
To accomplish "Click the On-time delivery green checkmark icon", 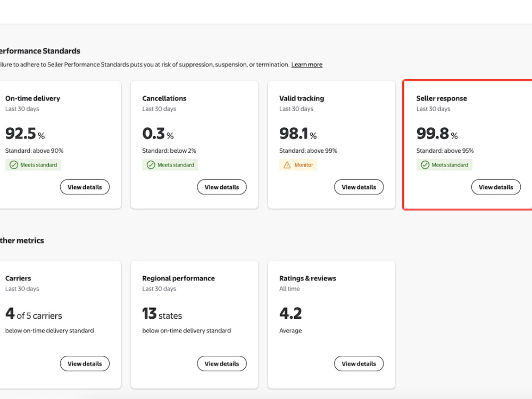I will (x=14, y=165).
